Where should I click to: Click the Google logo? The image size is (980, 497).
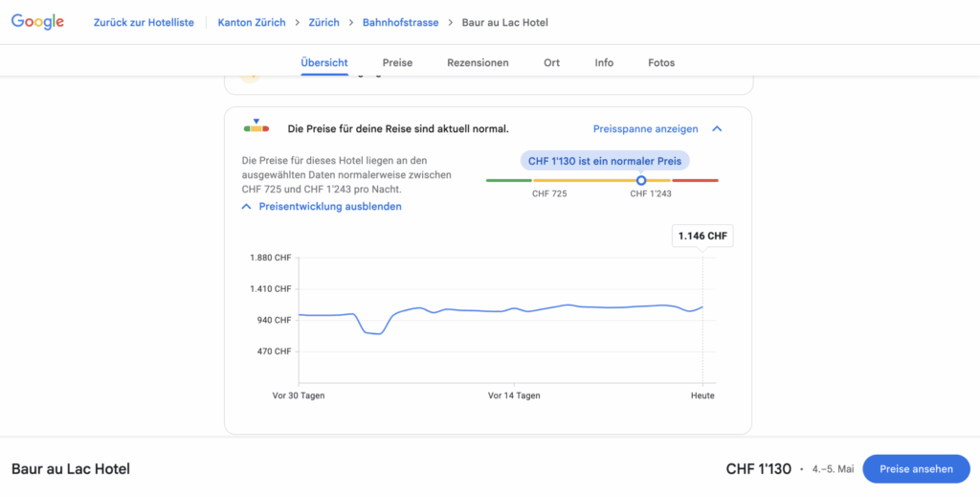pyautogui.click(x=37, y=23)
